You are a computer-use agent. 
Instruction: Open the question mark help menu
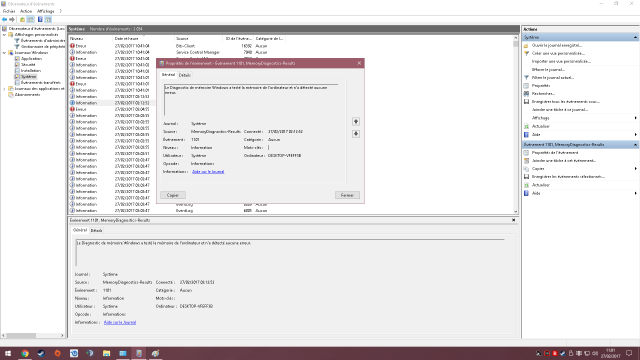tap(60, 11)
